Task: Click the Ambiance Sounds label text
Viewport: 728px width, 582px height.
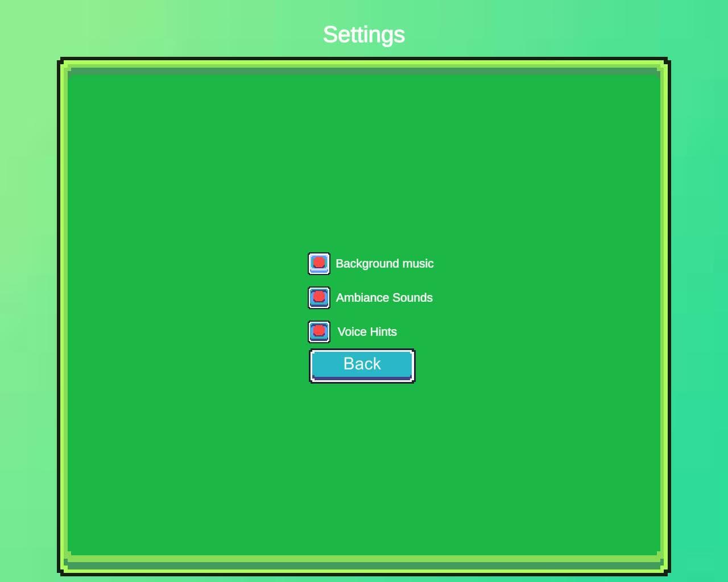Action: tap(384, 298)
